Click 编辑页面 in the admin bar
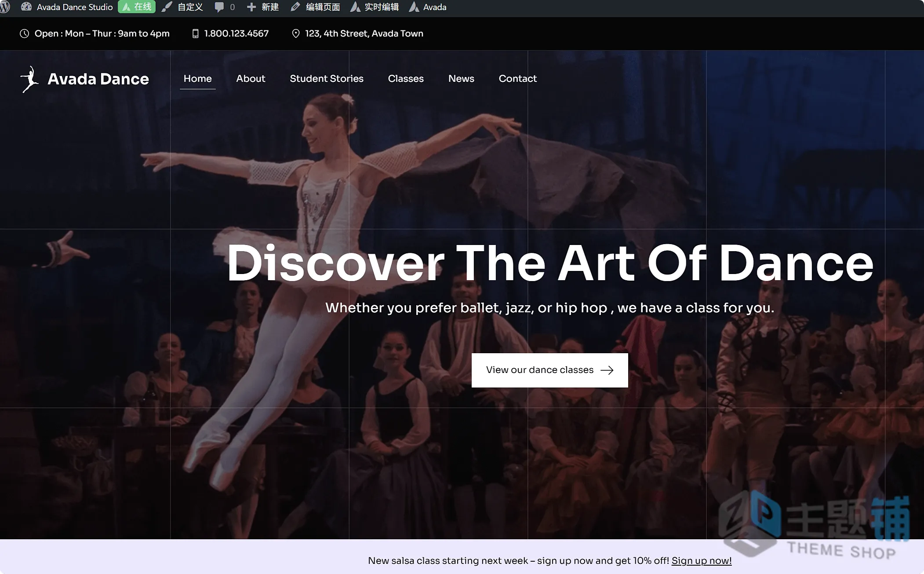Viewport: 924px width, 574px height. [x=316, y=7]
